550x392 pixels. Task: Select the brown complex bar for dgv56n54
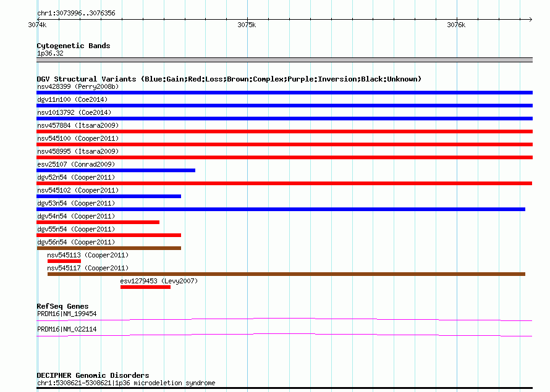click(x=109, y=248)
